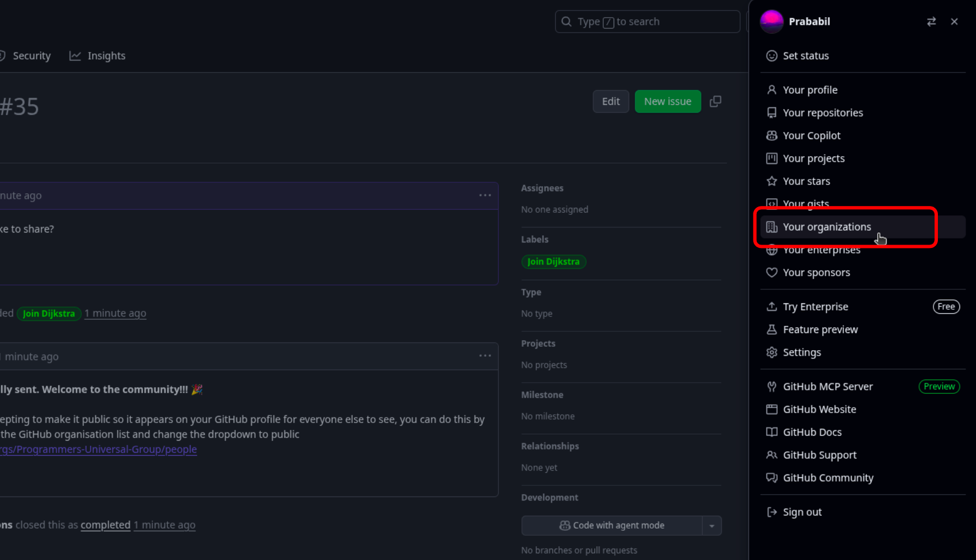
Task: Click the search magnifier icon
Action: click(566, 21)
